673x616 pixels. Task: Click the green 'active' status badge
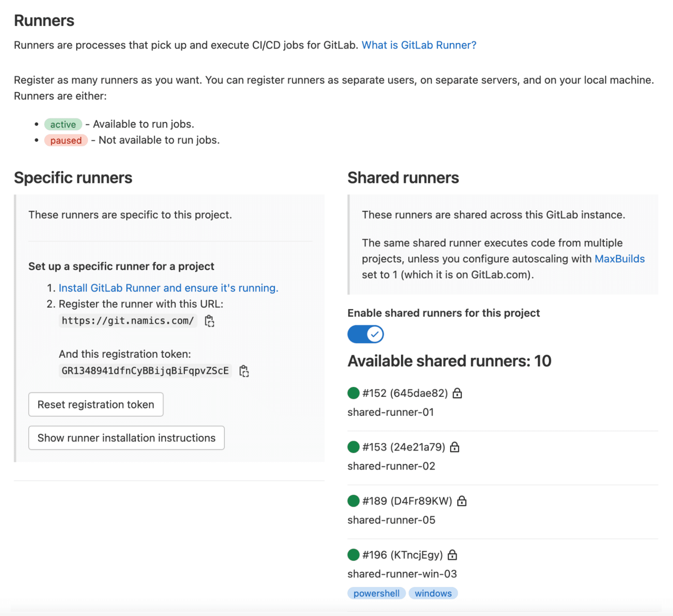pyautogui.click(x=63, y=124)
